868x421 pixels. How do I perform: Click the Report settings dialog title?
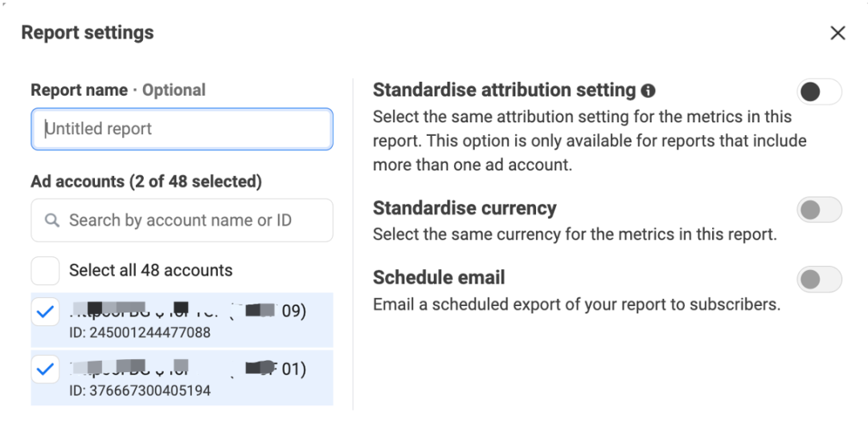coord(88,33)
